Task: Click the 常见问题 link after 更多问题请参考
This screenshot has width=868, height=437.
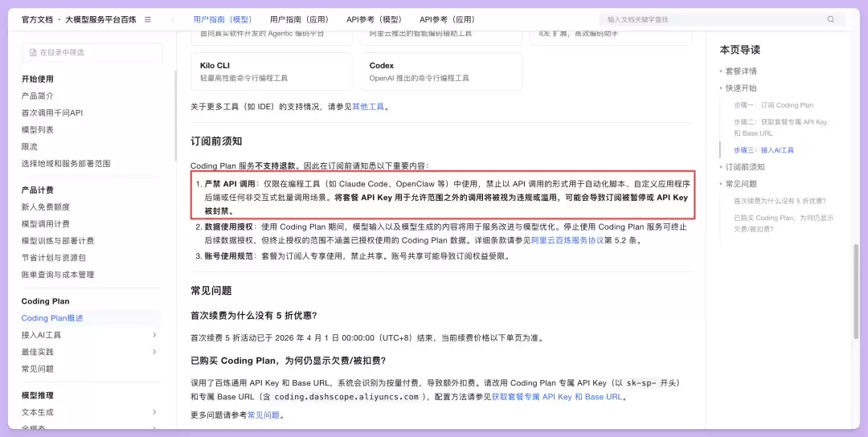Action: point(263,415)
